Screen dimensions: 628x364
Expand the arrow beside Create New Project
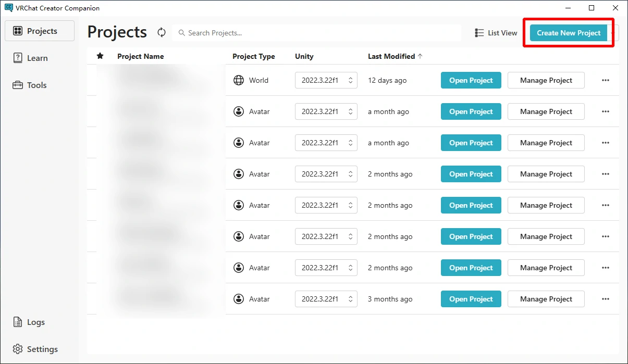point(613,33)
